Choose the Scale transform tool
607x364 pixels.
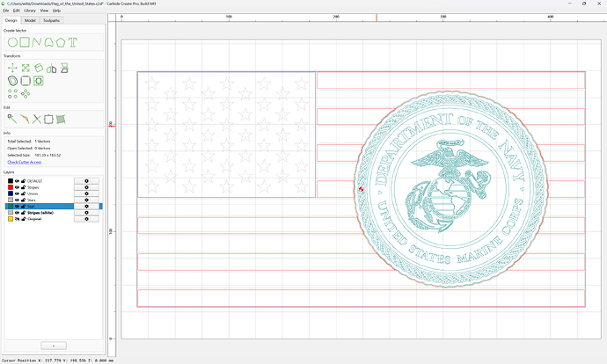[x=26, y=69]
